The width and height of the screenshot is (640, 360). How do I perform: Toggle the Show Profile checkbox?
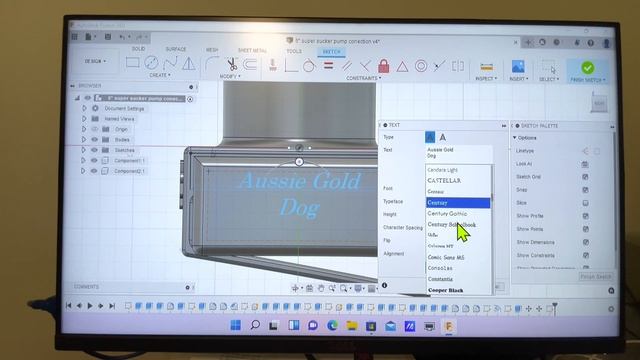tap(585, 216)
